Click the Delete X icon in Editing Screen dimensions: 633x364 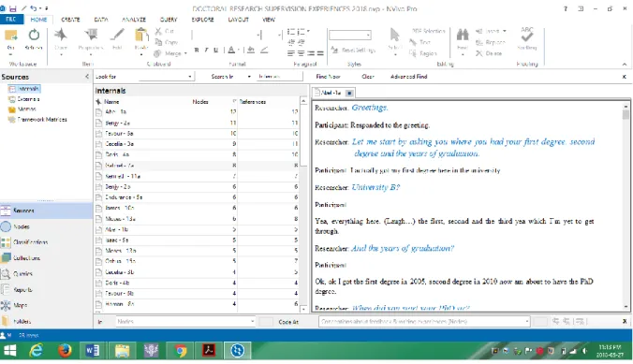pos(479,53)
